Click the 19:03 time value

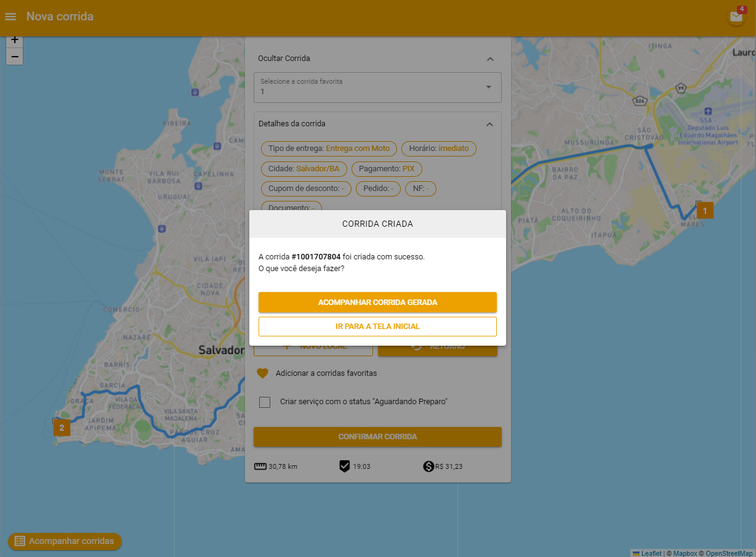tap(362, 466)
